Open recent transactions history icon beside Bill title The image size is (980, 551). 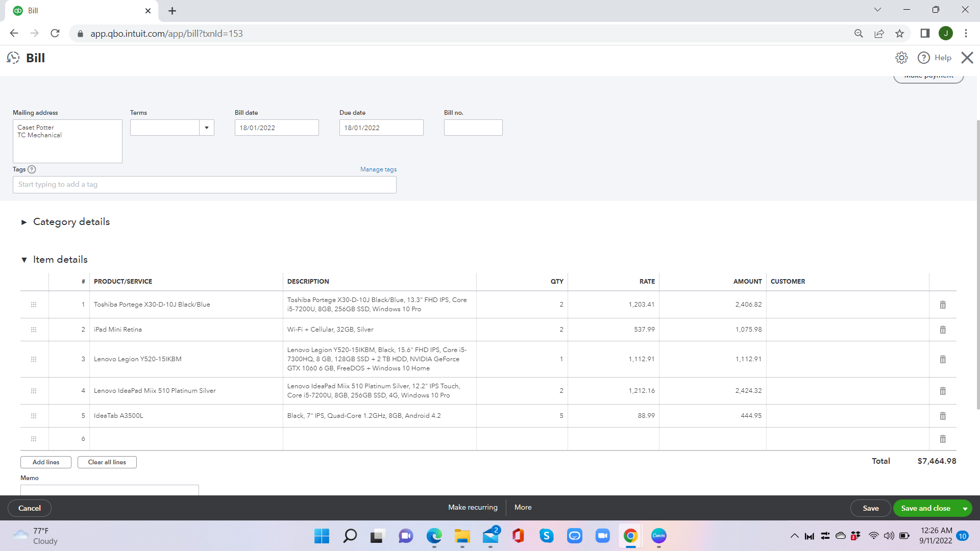click(13, 58)
